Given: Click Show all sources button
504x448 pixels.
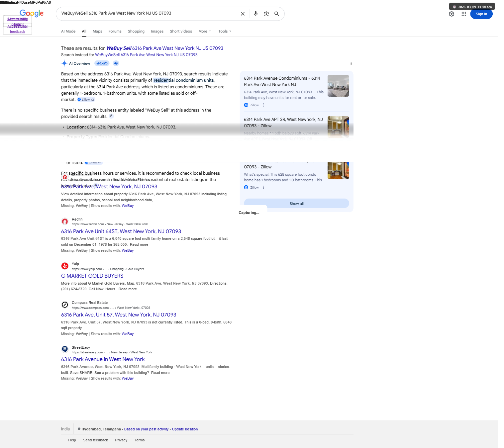Looking at the screenshot, I should [296, 203].
